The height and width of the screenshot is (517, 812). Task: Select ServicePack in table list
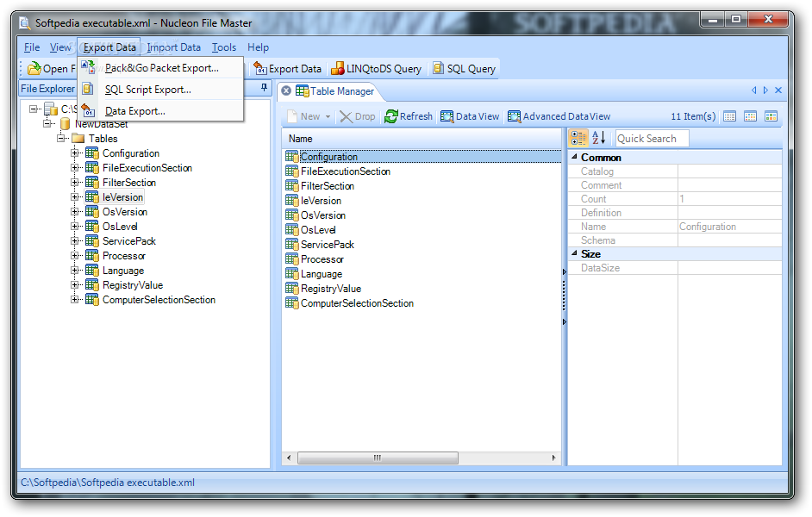(x=328, y=244)
